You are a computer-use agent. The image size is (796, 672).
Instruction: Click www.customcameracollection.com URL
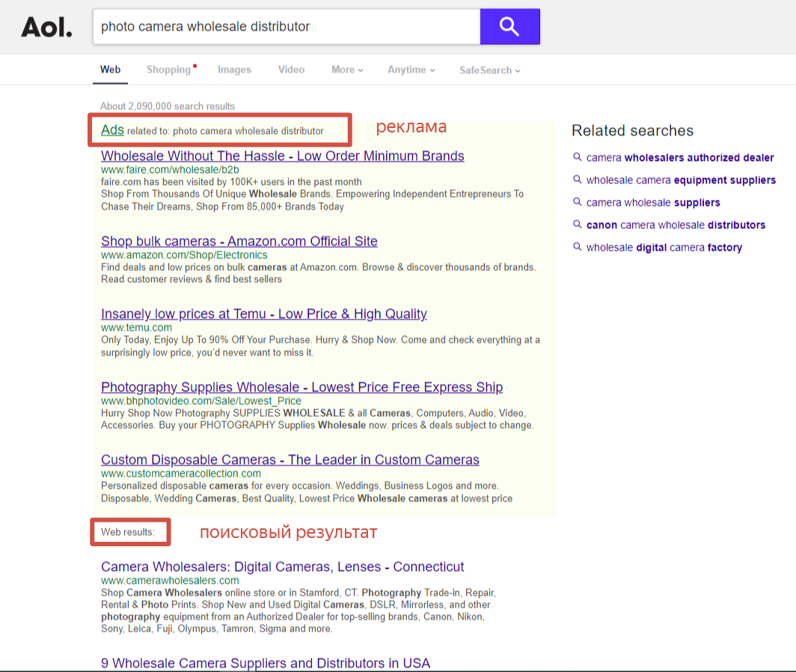click(x=181, y=474)
